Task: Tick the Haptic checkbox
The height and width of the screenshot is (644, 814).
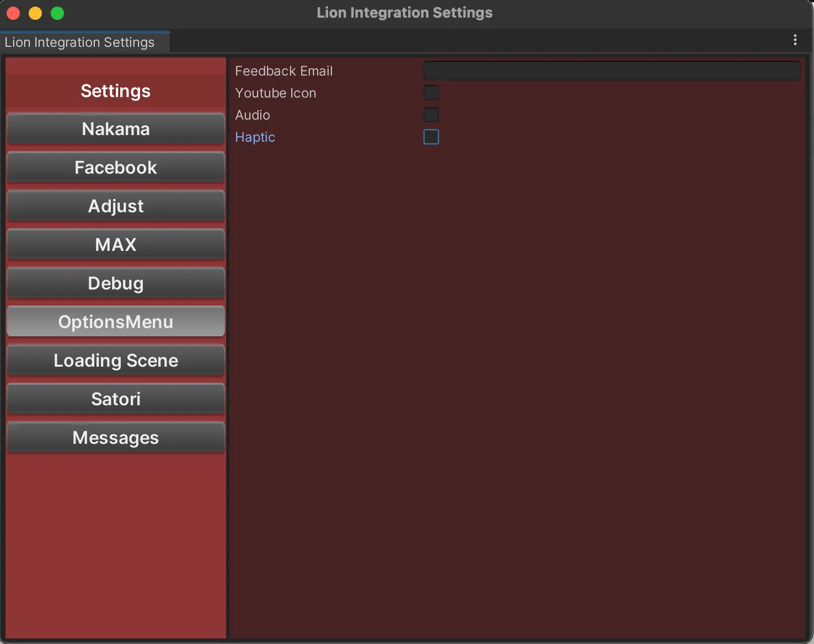Action: [x=431, y=137]
